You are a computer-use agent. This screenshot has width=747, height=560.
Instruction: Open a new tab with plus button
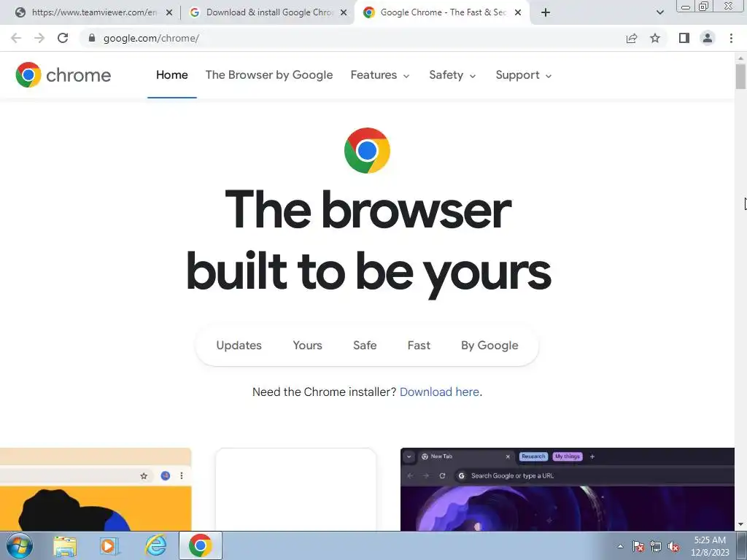coord(546,13)
